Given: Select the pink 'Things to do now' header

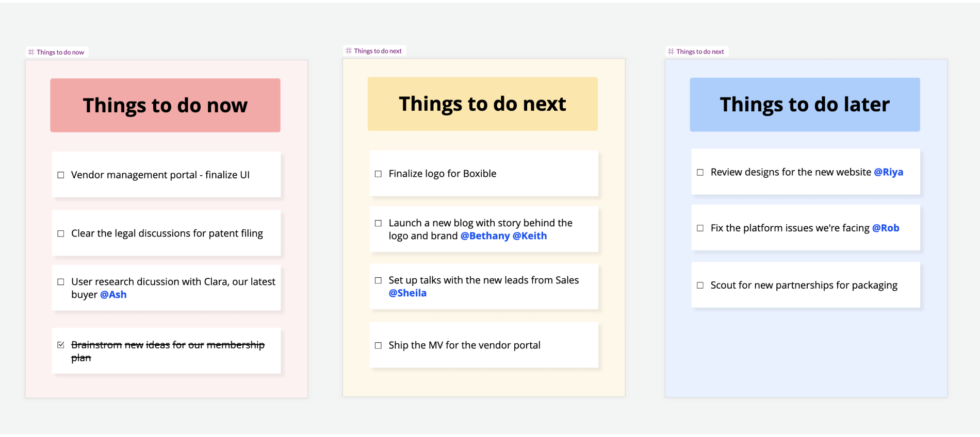Looking at the screenshot, I should (165, 105).
